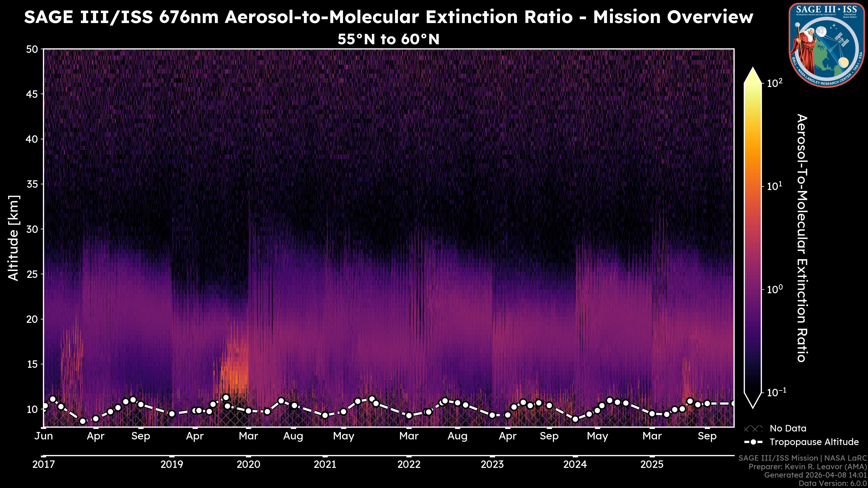
Task: Click the 50 km altitude tick label
Action: click(32, 49)
